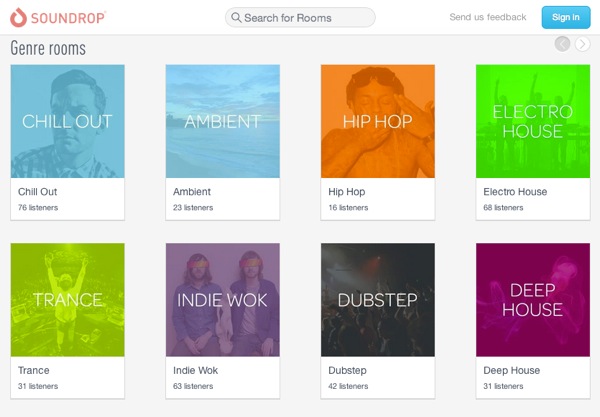The height and width of the screenshot is (417, 600).
Task: Click the Genre rooms heading
Action: coord(48,48)
